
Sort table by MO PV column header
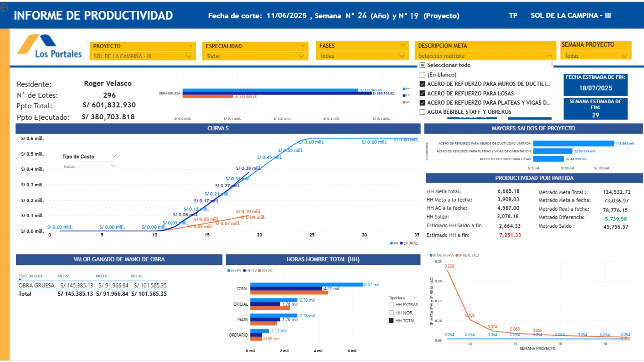coord(63,276)
